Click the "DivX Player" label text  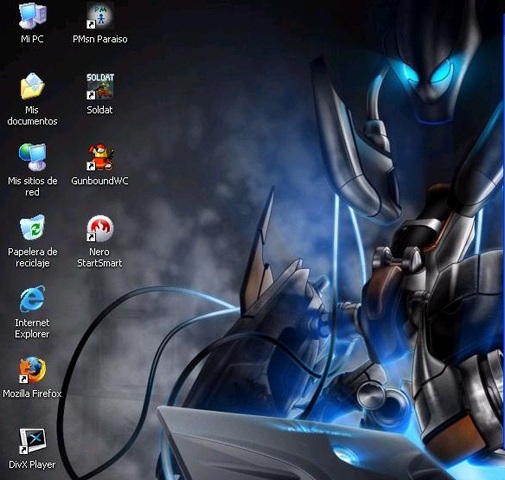(x=32, y=464)
